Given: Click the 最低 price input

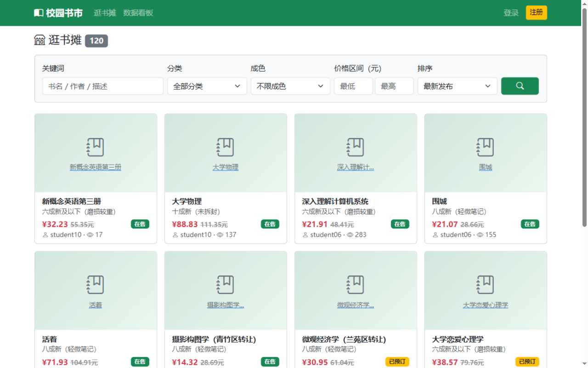Looking at the screenshot, I should coord(353,86).
